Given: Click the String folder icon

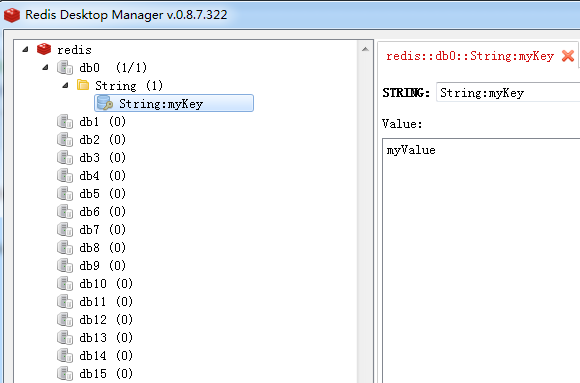Looking at the screenshot, I should point(83,85).
